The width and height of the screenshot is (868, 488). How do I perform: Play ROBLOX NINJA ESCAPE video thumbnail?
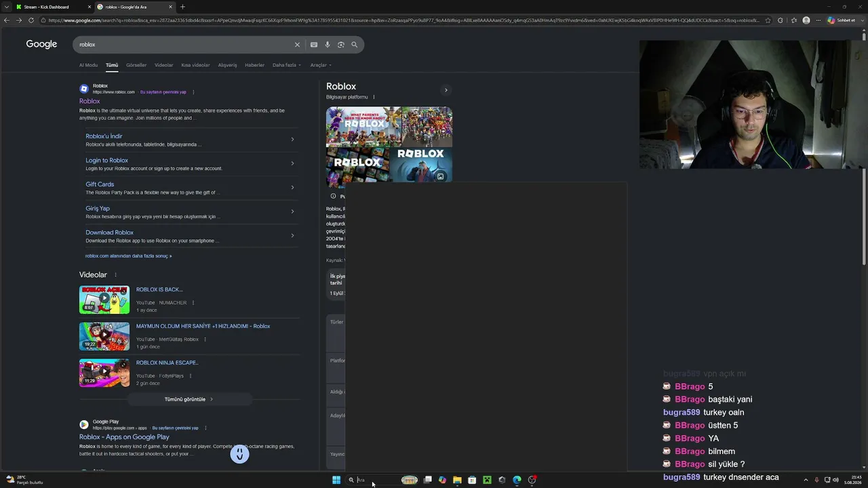(x=104, y=373)
